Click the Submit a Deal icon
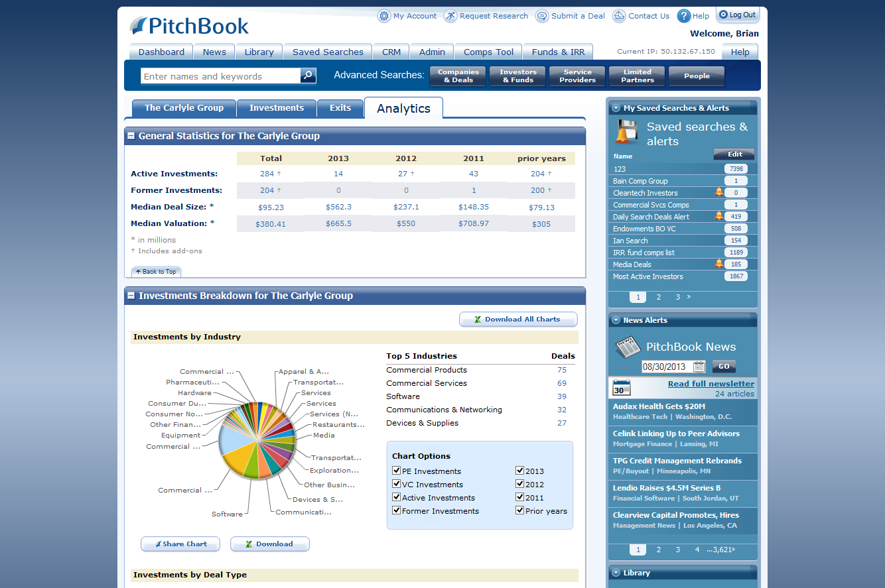Viewport: 885px width, 588px height. 542,16
